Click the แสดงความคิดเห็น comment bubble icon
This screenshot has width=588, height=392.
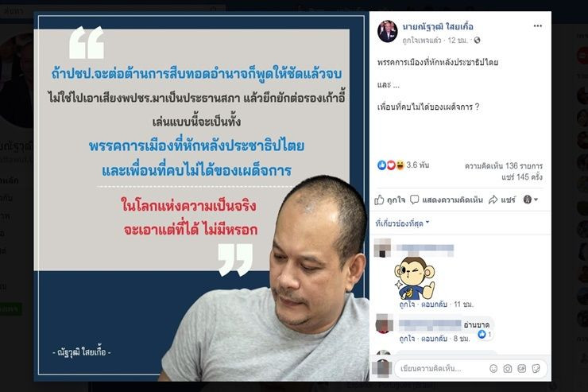[414, 200]
